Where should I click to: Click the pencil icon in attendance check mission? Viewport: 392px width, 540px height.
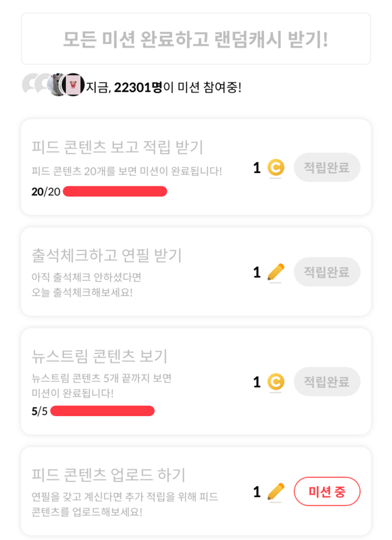pos(276,272)
